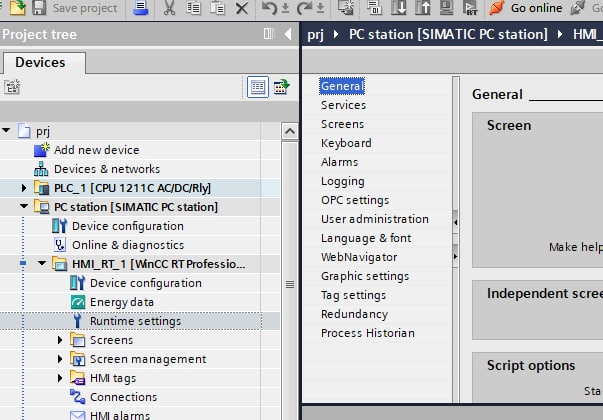The width and height of the screenshot is (603, 420).
Task: Select Screens in the runtime settings navigation list
Action: pyautogui.click(x=342, y=124)
